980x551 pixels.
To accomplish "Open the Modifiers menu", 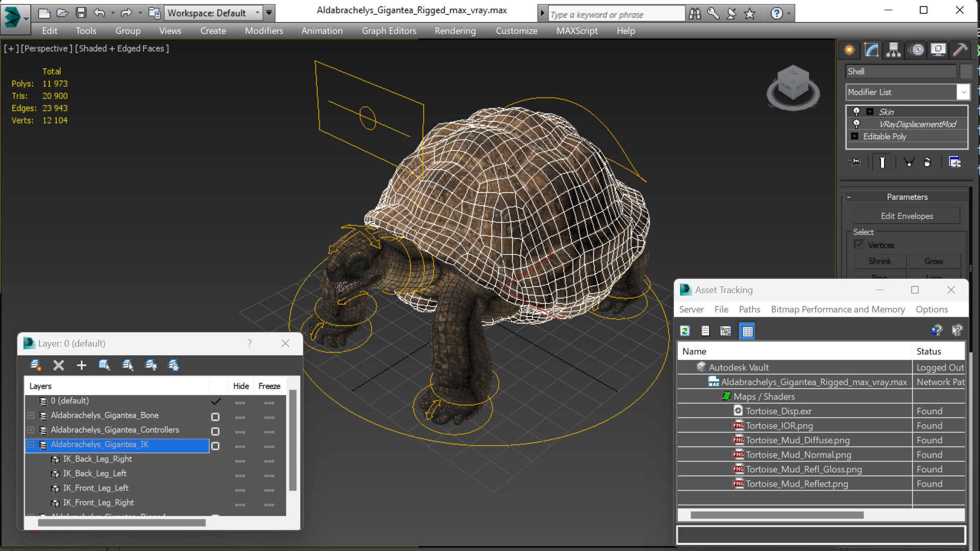I will (x=264, y=31).
